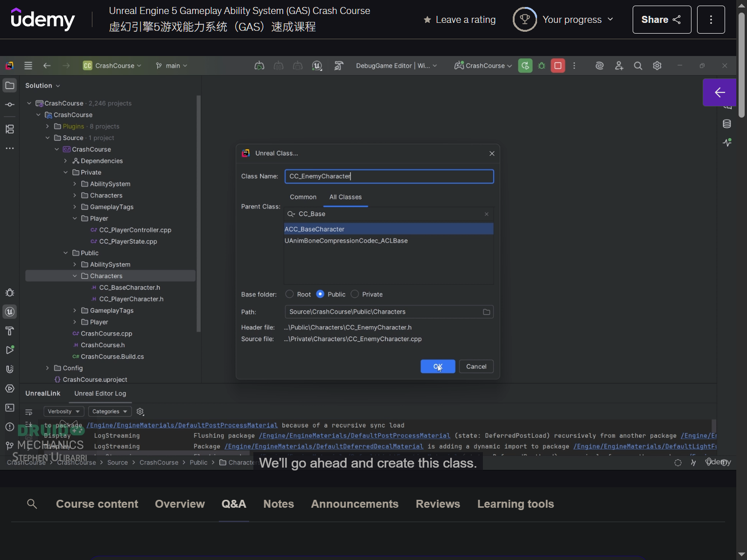Open the Rider settings gear icon
This screenshot has width=747, height=560.
pos(657,66)
